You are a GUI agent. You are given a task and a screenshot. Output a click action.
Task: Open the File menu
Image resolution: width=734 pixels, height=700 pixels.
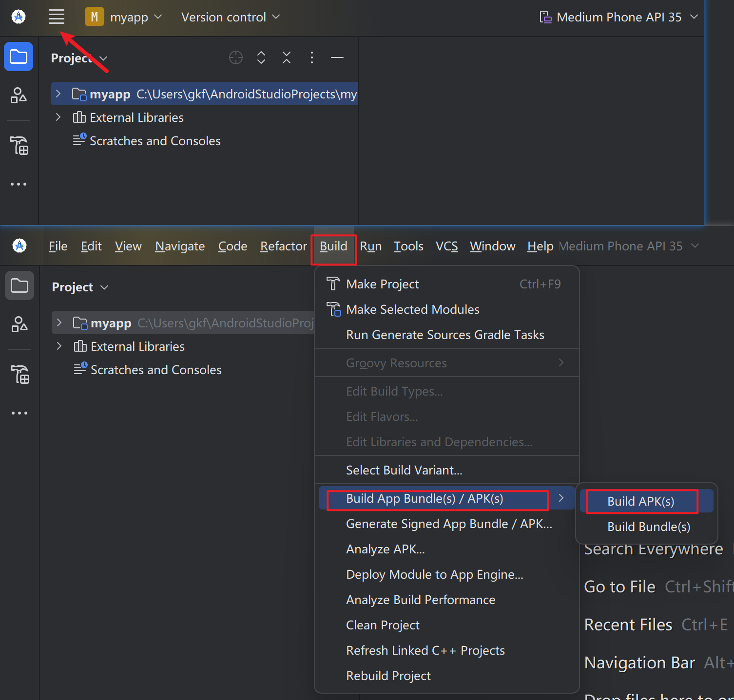58,246
